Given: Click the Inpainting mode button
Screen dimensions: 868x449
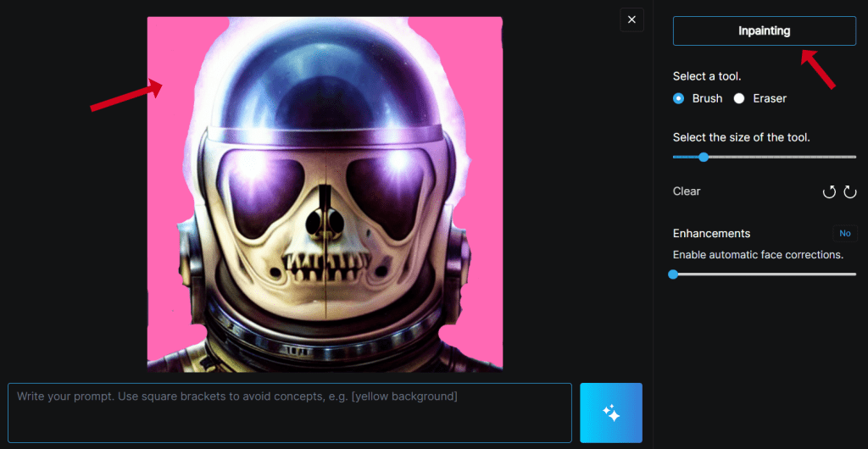Looking at the screenshot, I should click(764, 31).
